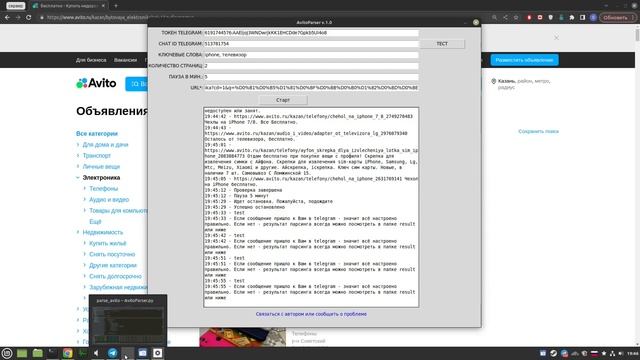The image size is (640, 360).
Task: Open the clock in the system tray
Action: 632,353
